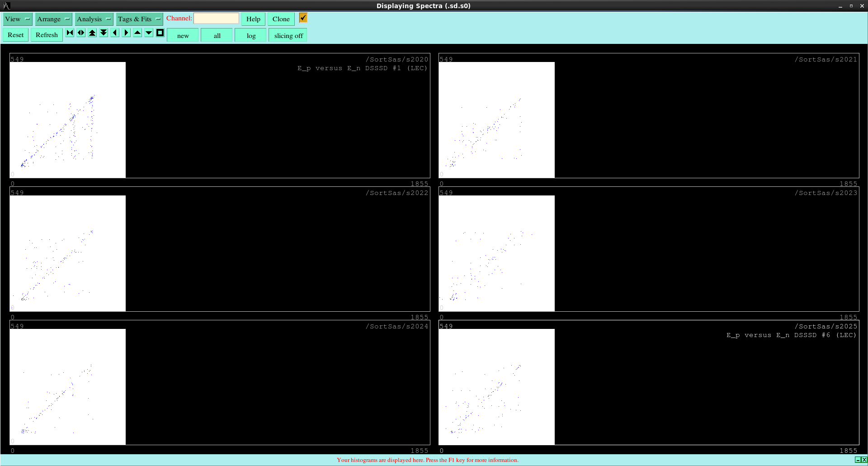Screen dimensions: 868x466
Task: Click the square full-view toolbar icon
Action: click(x=160, y=33)
